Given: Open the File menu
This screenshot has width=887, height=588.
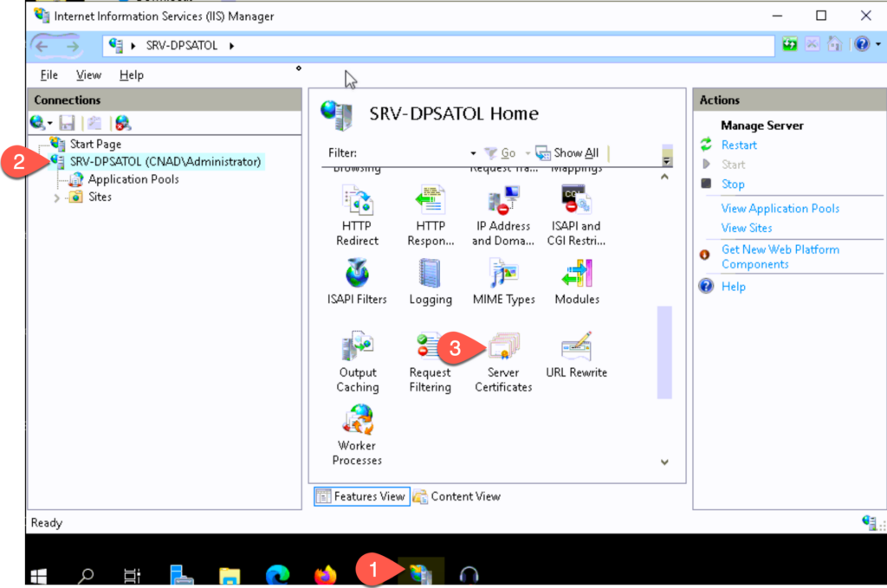Looking at the screenshot, I should 49,75.
